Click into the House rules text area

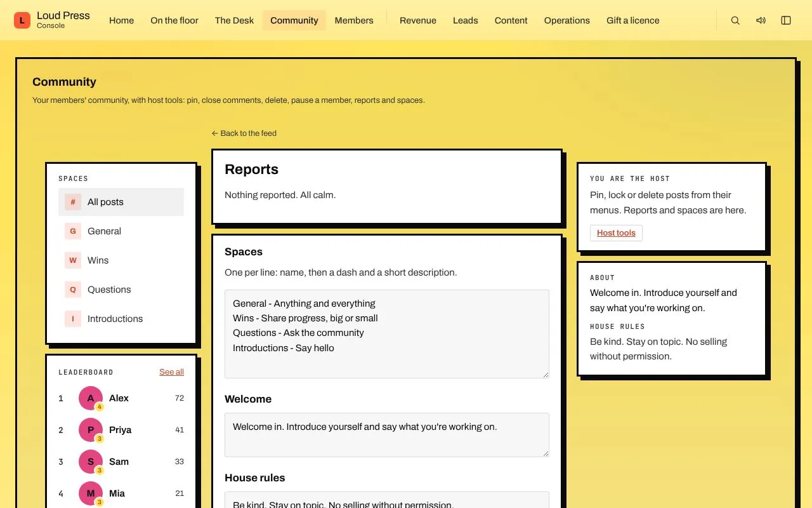[x=387, y=500]
